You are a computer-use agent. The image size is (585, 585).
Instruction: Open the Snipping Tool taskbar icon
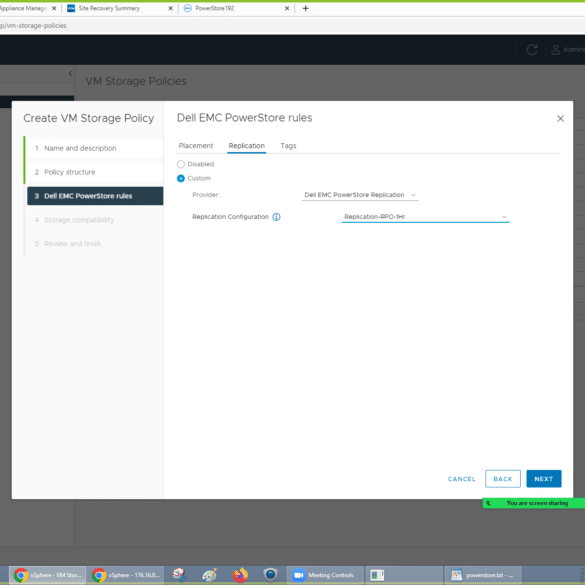[179, 575]
